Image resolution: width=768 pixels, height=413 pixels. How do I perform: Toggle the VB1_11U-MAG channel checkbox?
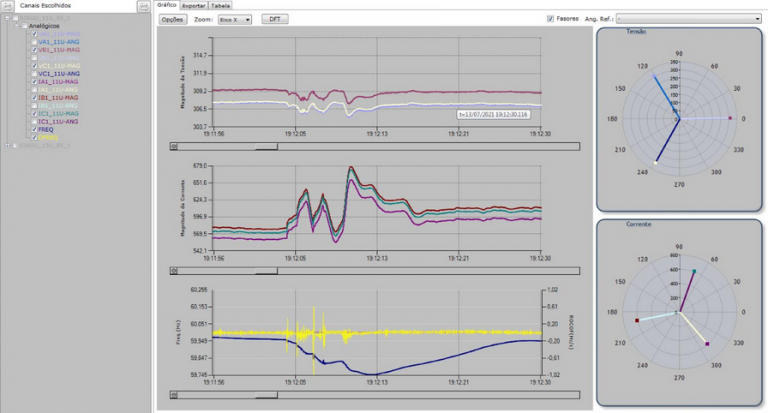click(35, 49)
